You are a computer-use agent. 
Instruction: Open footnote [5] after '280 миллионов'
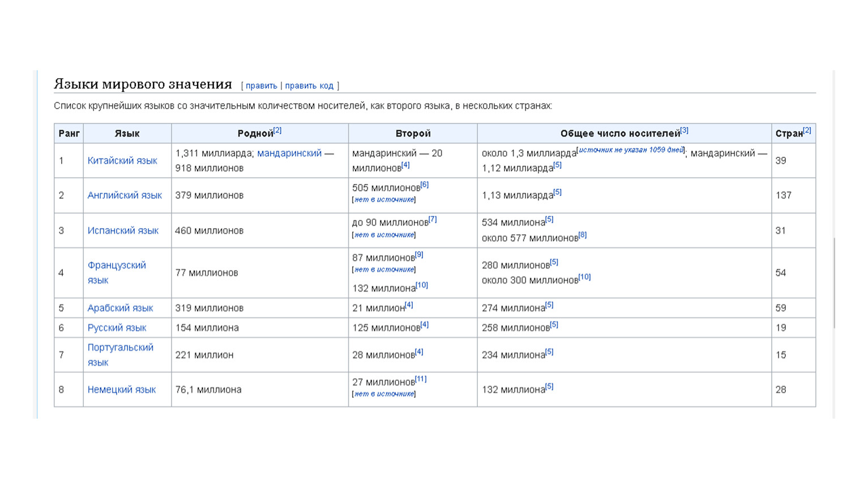coord(554,262)
